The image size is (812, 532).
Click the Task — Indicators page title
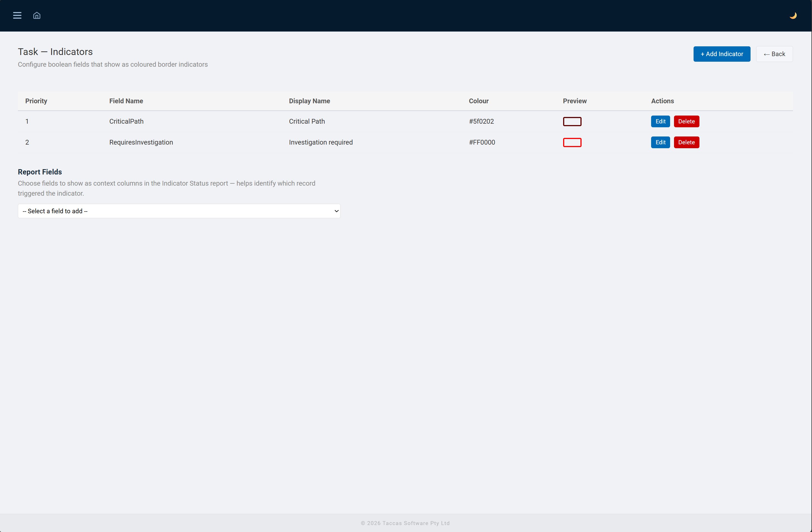pyautogui.click(x=55, y=51)
